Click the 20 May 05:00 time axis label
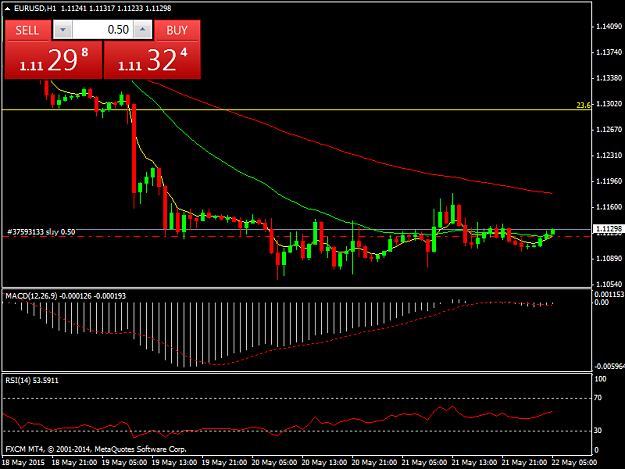This screenshot has width=625, height=469. point(274,463)
